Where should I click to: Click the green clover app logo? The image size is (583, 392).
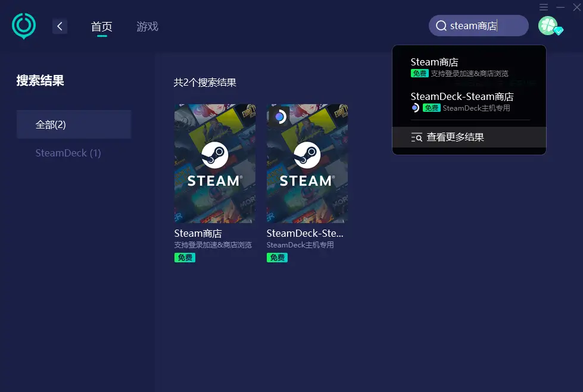click(x=23, y=26)
